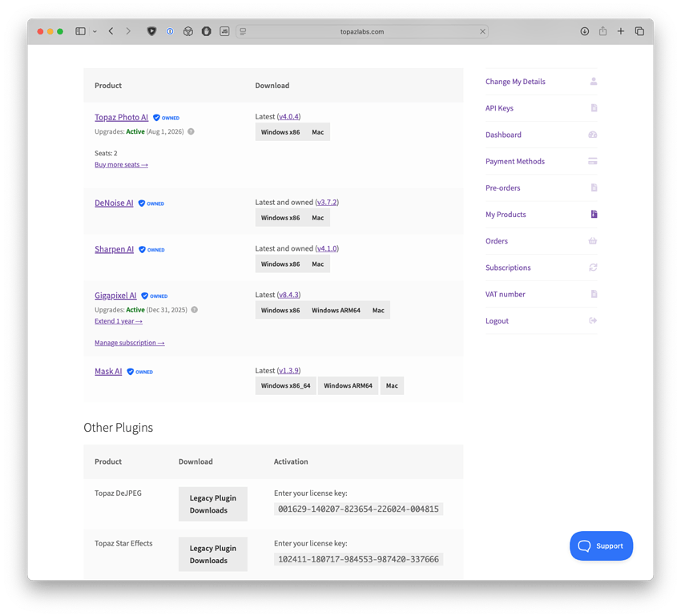
Task: Open the Topaz Photo AI product link
Action: coord(121,117)
